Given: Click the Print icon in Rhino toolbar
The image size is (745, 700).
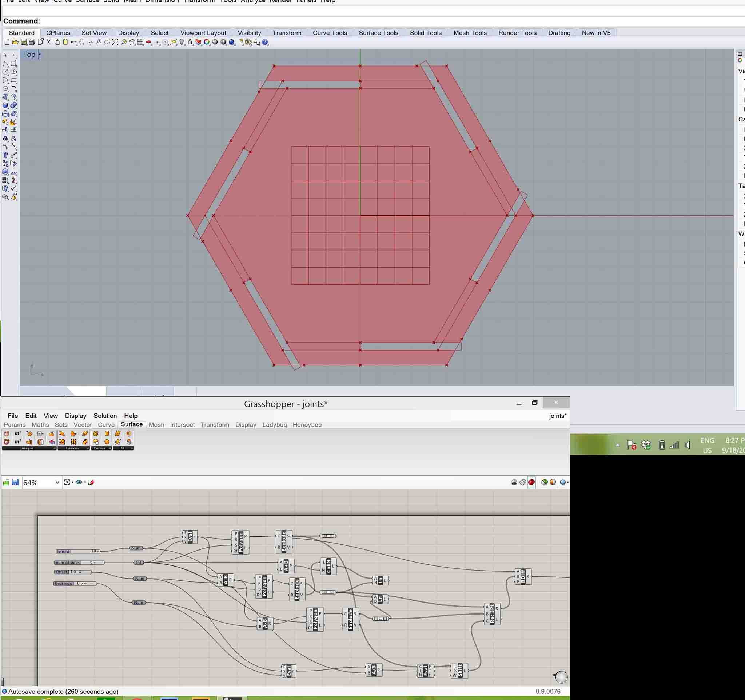Looking at the screenshot, I should 32,42.
